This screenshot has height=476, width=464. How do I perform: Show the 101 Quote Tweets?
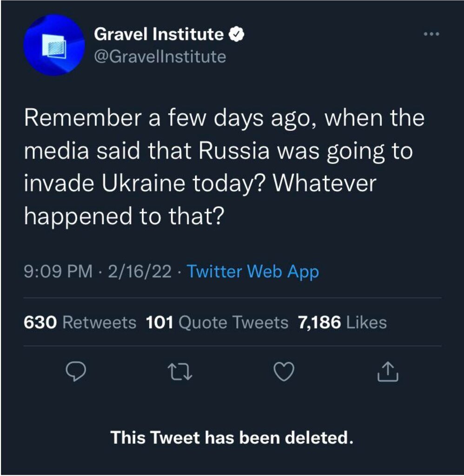point(217,322)
